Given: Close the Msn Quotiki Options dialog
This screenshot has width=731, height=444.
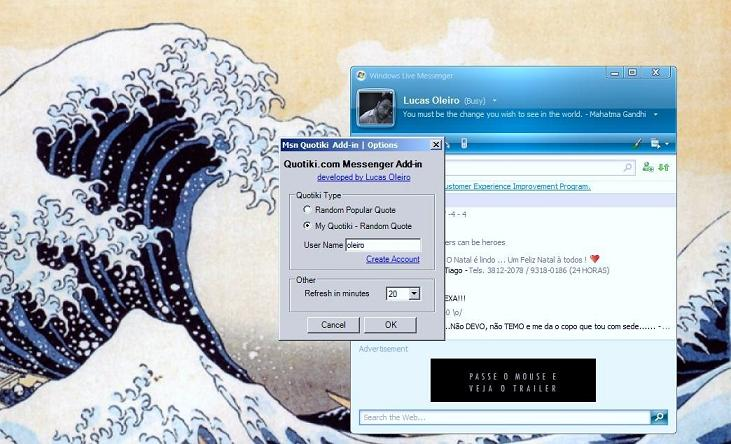Looking at the screenshot, I should click(435, 145).
